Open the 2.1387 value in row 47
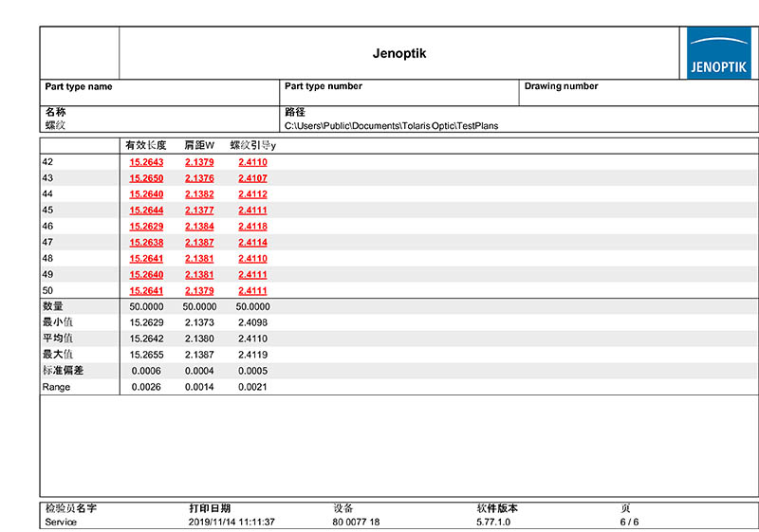 [x=199, y=243]
